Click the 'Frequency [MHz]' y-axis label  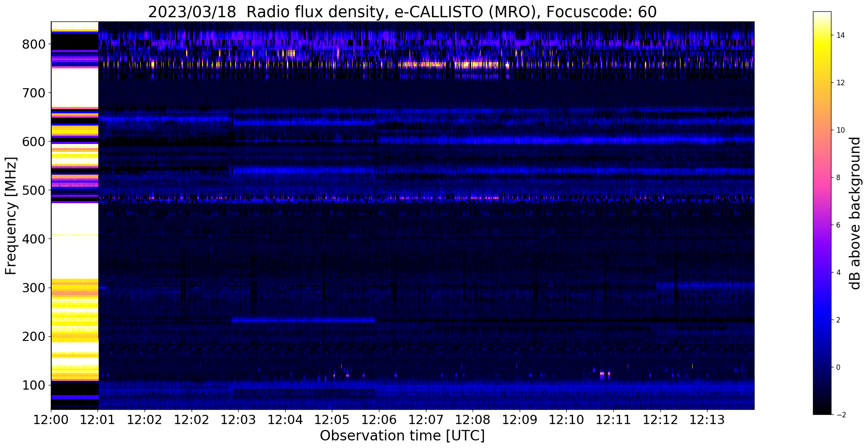coord(11,216)
